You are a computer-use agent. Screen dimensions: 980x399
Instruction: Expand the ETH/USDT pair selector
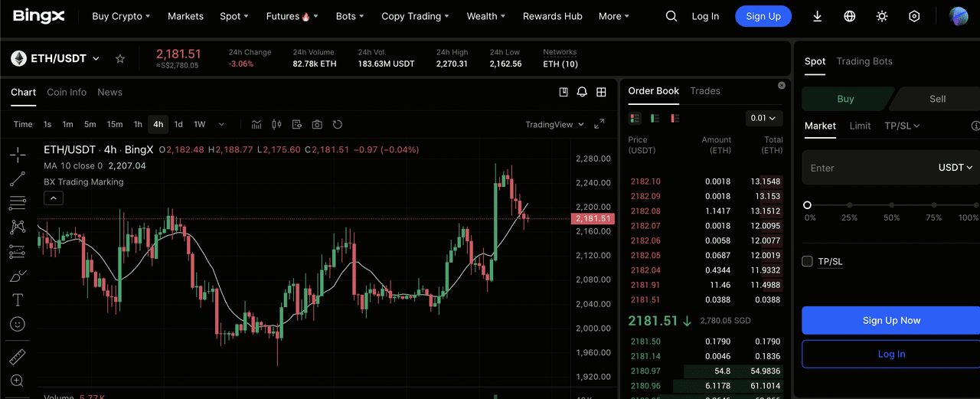pos(96,59)
